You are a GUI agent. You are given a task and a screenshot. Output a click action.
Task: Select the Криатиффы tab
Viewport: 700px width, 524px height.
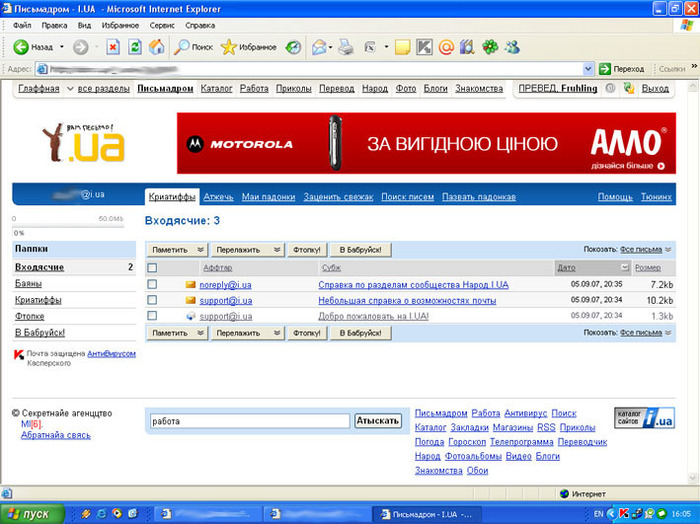pos(172,197)
